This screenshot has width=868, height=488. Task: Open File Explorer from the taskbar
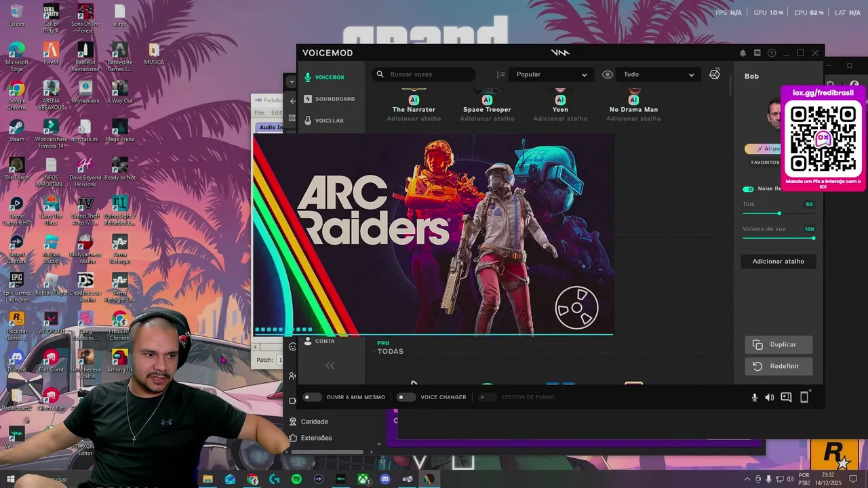[208, 479]
